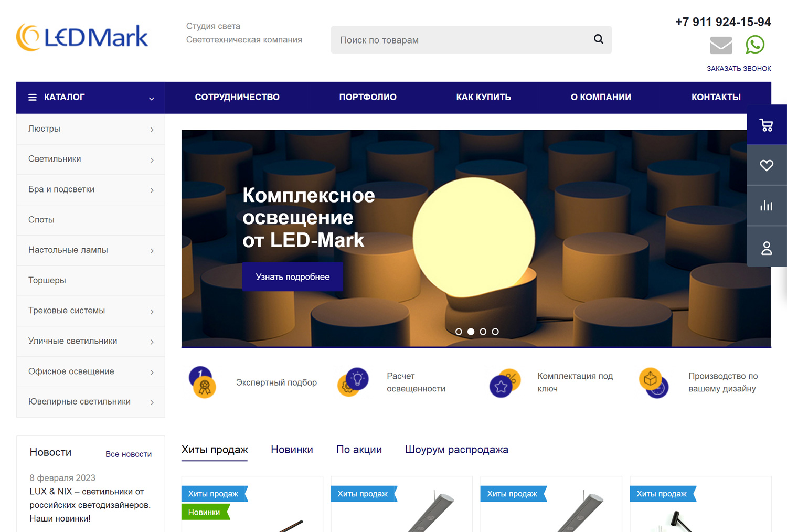Select the second slider navigation dot
787x532 pixels.
point(471,331)
